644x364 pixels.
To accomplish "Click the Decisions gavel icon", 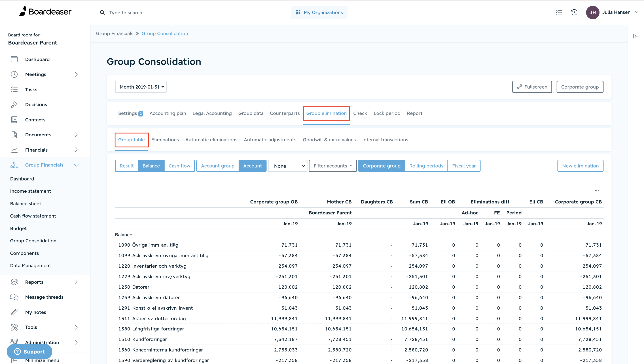I will [x=14, y=104].
